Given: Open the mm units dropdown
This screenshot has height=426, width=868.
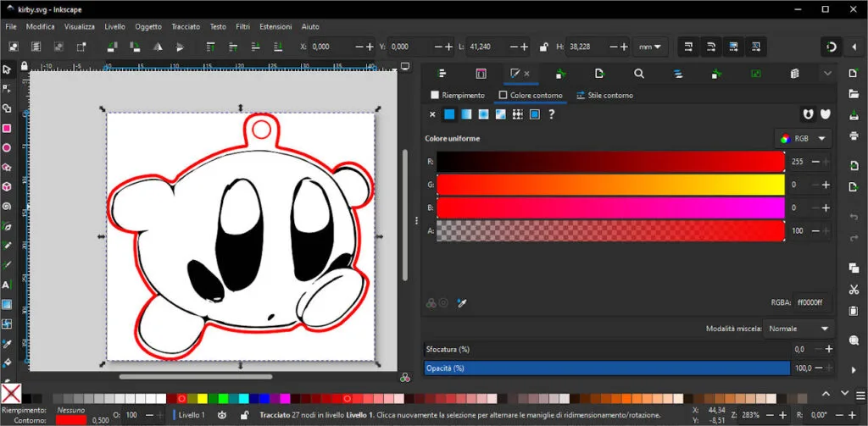Looking at the screenshot, I should [x=650, y=47].
